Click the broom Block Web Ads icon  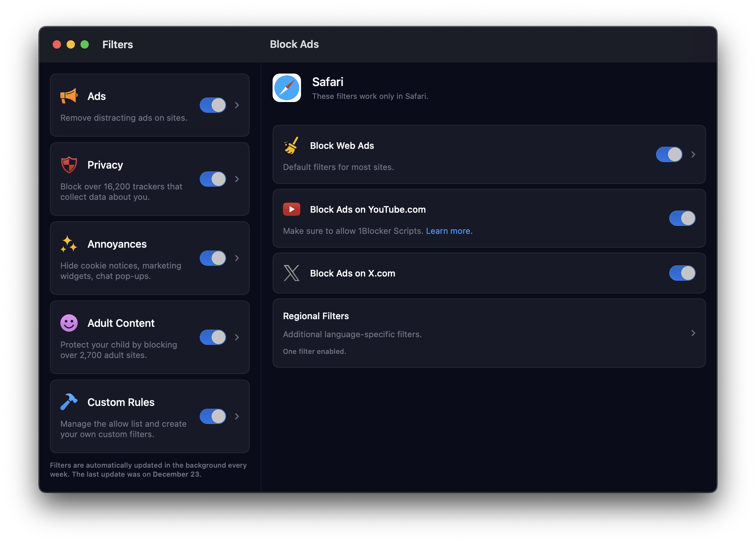pyautogui.click(x=291, y=145)
